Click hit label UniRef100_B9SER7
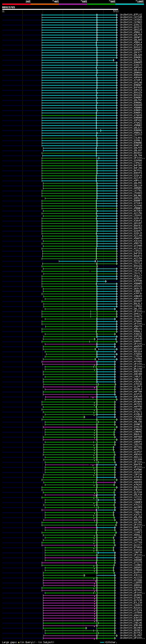This screenshot has width=146, height=644. (x=131, y=301)
